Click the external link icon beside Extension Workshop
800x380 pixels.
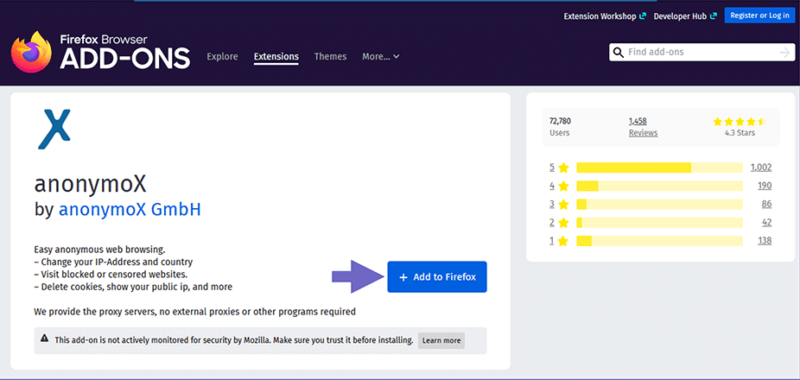tap(642, 16)
